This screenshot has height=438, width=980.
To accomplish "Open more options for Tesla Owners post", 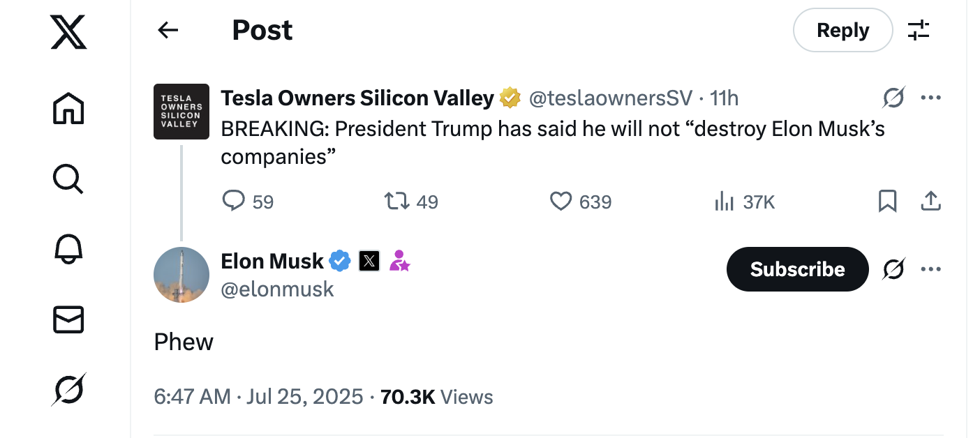I will (x=931, y=98).
